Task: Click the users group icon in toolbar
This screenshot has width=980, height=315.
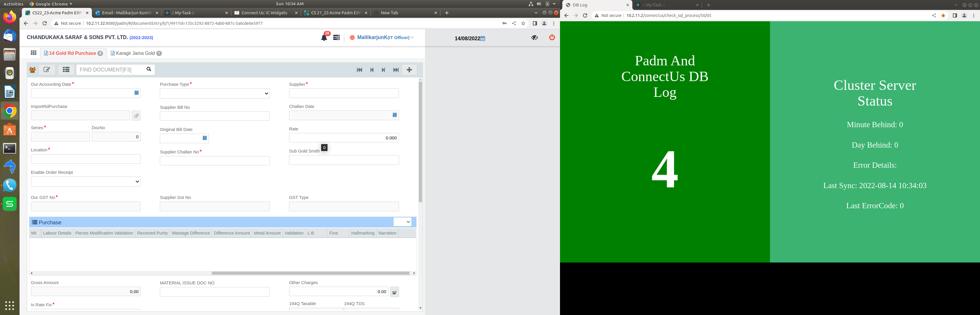Action: point(33,70)
